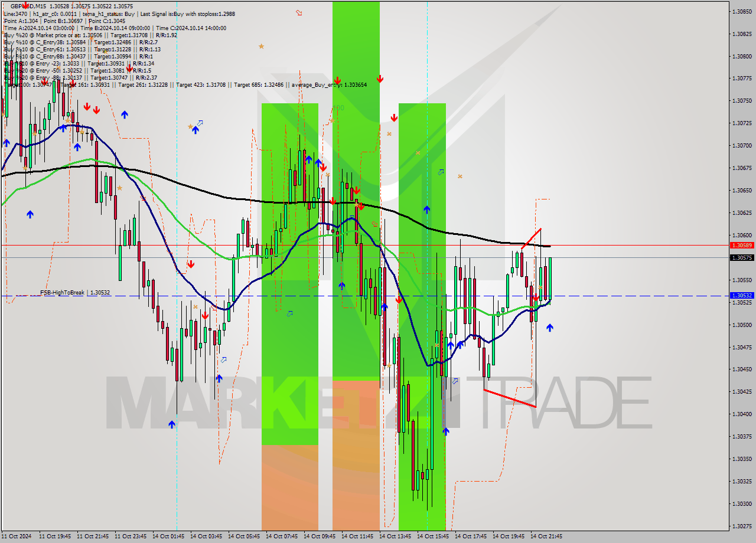The width and height of the screenshot is (756, 543).
Task: Click the 'Target 423: 1.31708' text
Action: pyautogui.click(x=201, y=84)
